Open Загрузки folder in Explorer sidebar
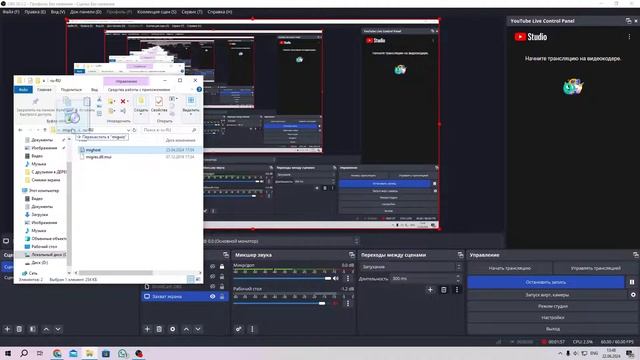This screenshot has width=640, height=360. 40,214
